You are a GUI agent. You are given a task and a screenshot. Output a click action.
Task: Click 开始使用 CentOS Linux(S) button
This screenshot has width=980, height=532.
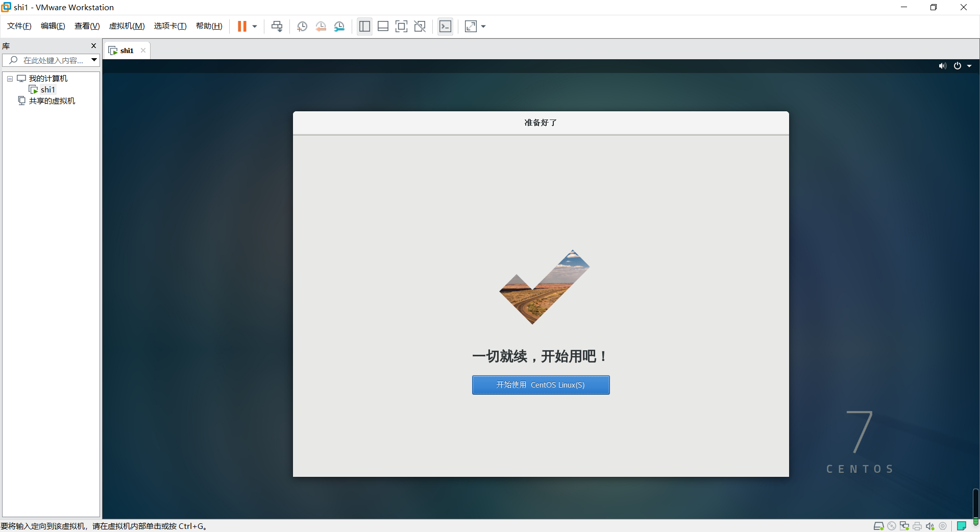[x=541, y=385]
